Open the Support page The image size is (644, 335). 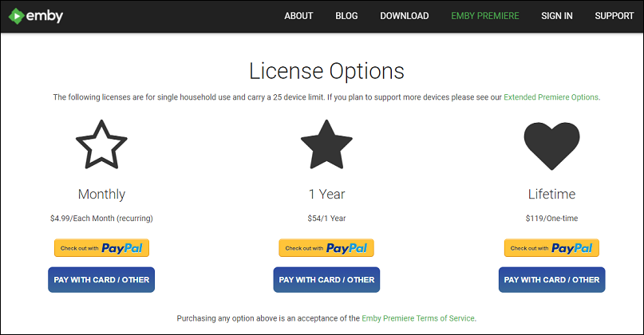pyautogui.click(x=614, y=16)
